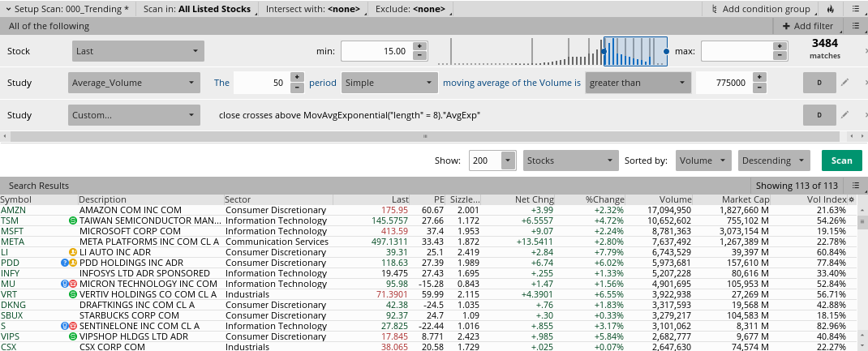Decrease the Last max value with minus

tap(780, 55)
